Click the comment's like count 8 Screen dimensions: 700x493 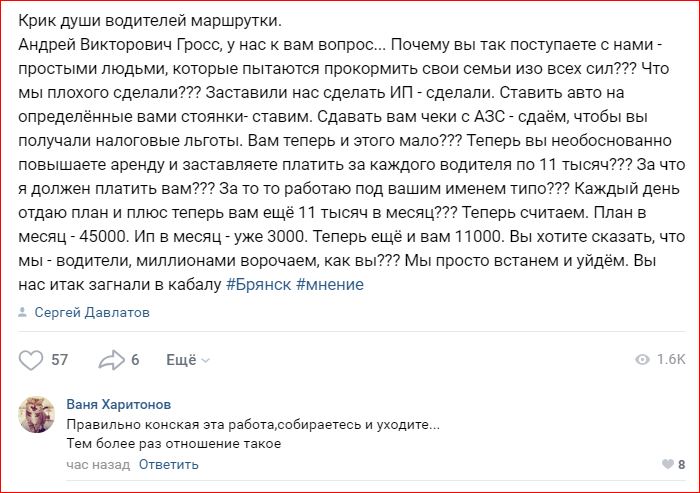pos(681,464)
